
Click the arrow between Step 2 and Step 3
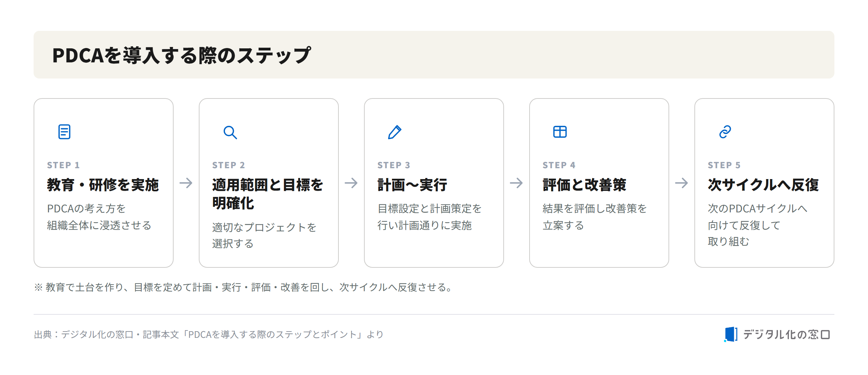tap(351, 183)
